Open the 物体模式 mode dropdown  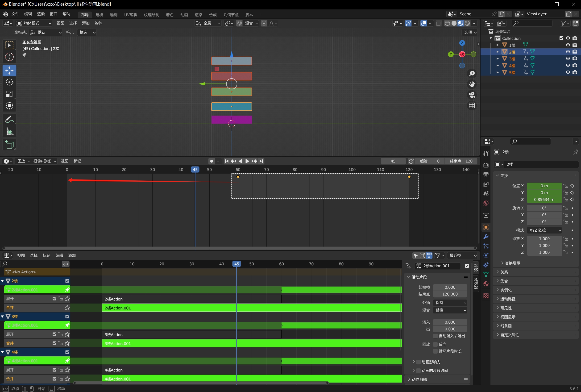[34, 23]
